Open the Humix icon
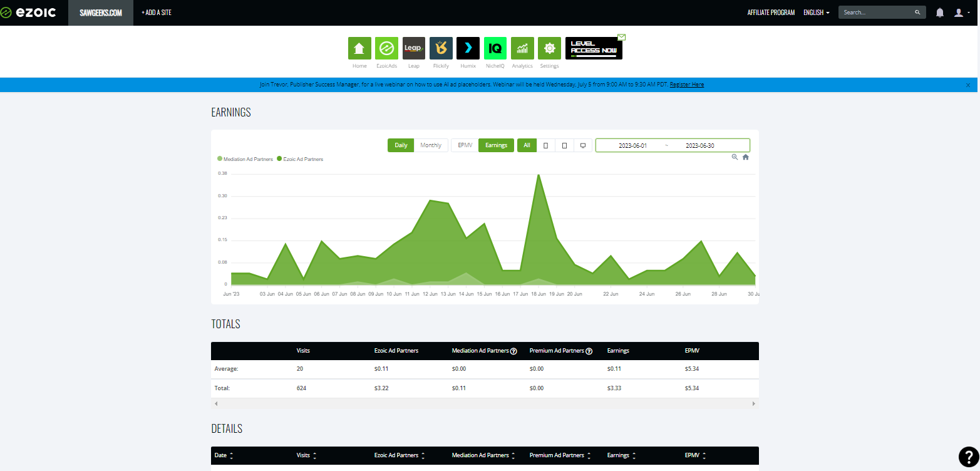This screenshot has width=980, height=471. [468, 48]
